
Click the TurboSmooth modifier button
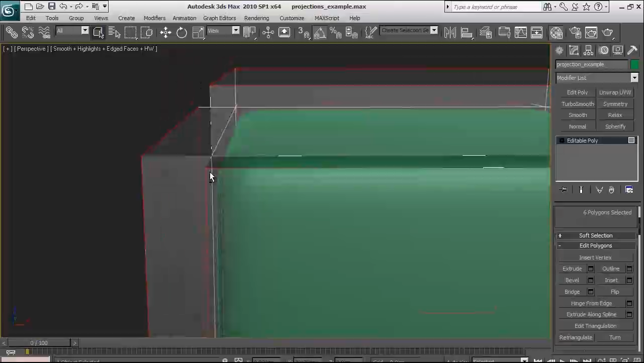577,104
